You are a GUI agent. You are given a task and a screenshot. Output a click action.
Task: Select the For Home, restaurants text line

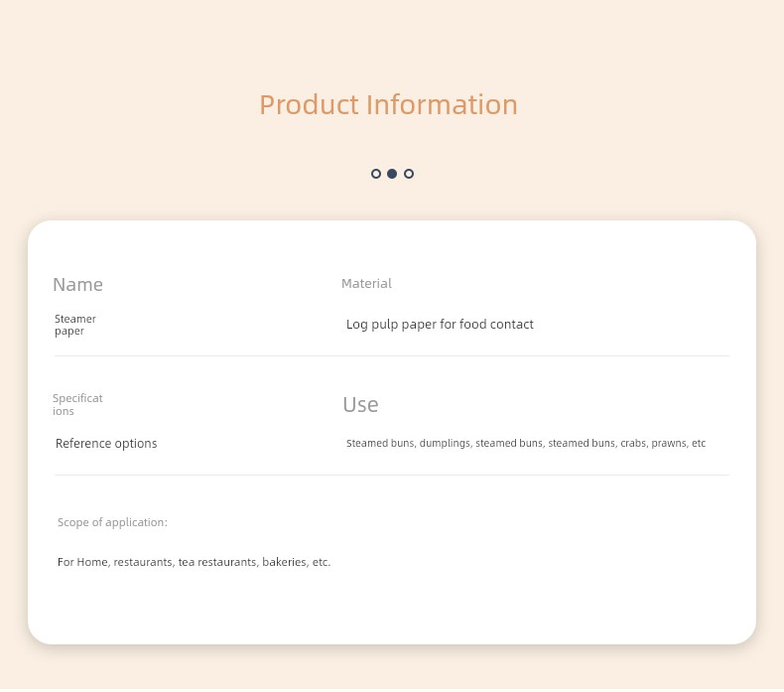pos(194,562)
